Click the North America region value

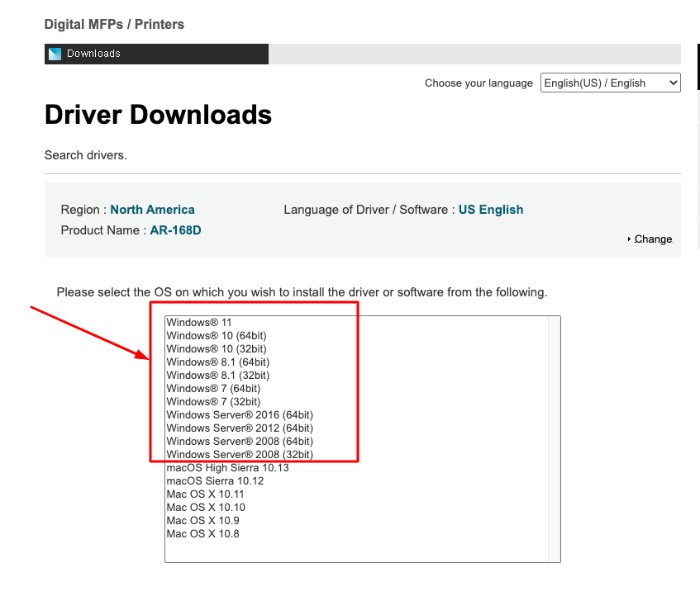[152, 210]
